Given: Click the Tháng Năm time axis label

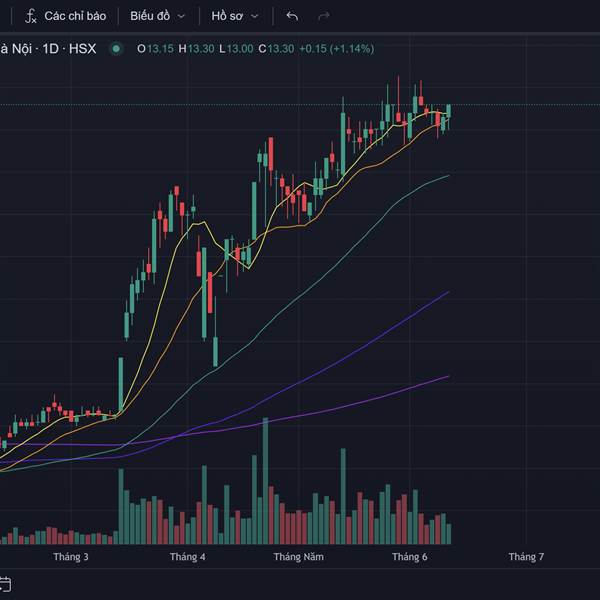Looking at the screenshot, I should 298,556.
